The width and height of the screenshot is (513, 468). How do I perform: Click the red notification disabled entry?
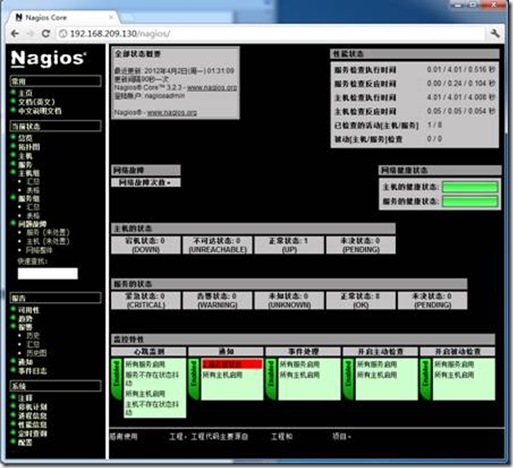(x=232, y=364)
